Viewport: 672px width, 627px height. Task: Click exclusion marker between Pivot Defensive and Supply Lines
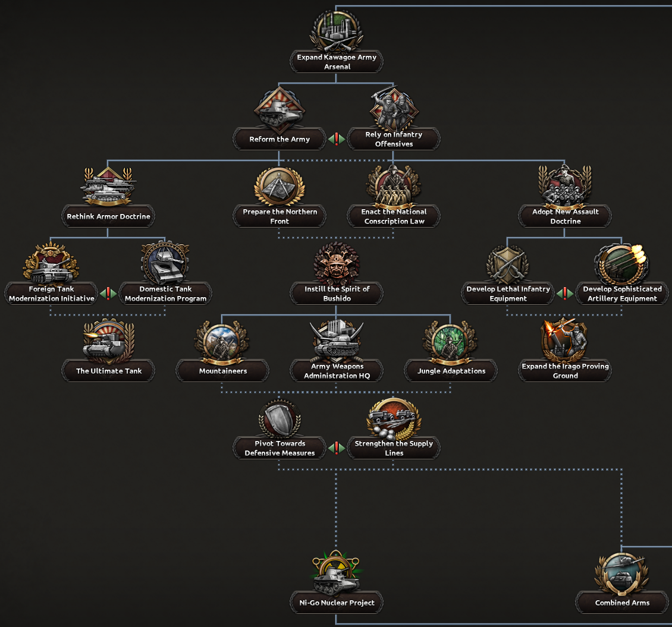point(337,448)
